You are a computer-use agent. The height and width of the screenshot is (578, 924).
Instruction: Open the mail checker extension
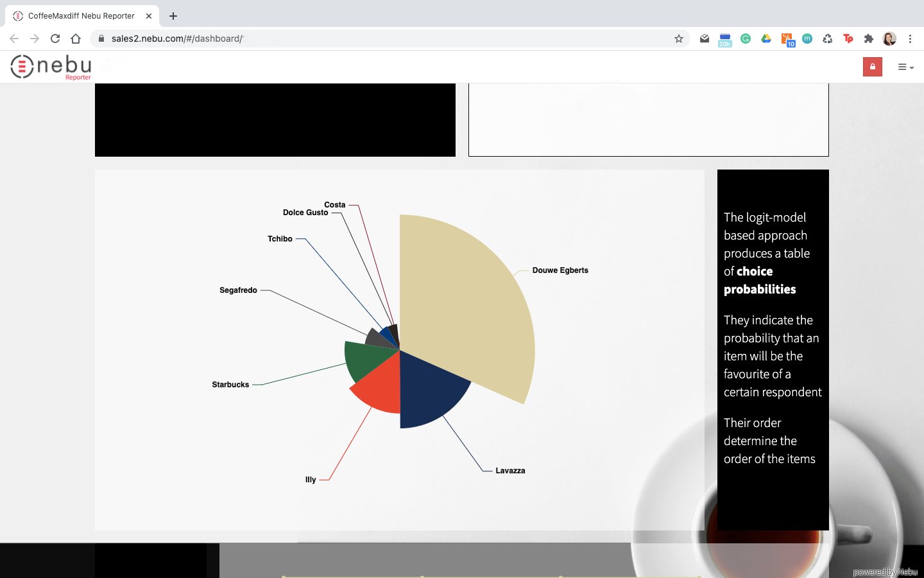(x=705, y=39)
